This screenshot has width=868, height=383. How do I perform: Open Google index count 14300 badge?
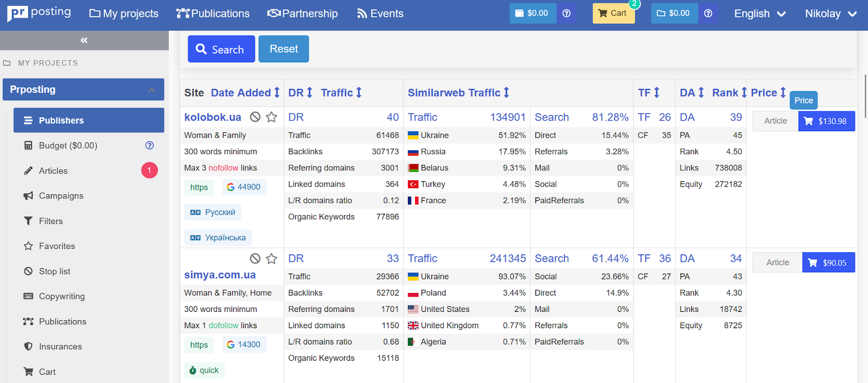click(x=244, y=344)
